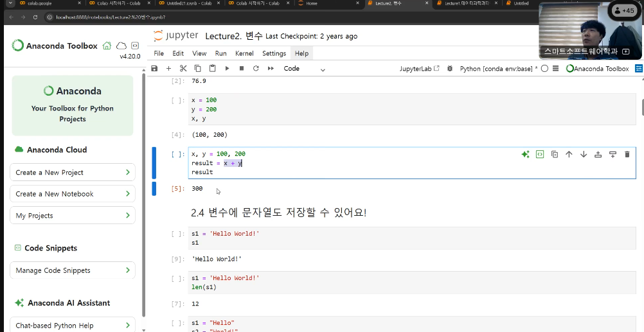Open the View menu
Image resolution: width=644 pixels, height=332 pixels.
point(199,53)
